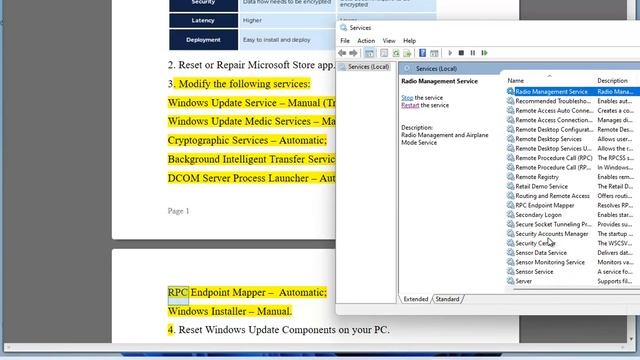640x360 pixels.
Task: Click the Restart Service toolbar icon
Action: (484, 53)
